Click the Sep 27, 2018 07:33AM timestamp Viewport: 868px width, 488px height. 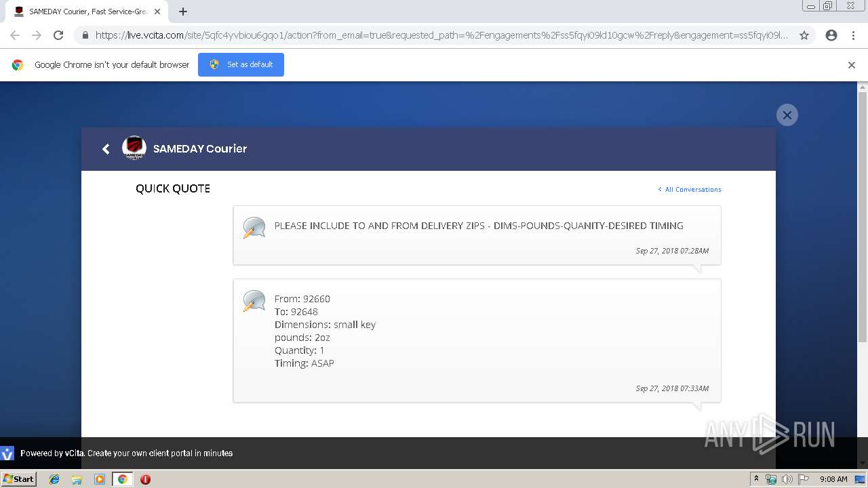[x=672, y=388]
